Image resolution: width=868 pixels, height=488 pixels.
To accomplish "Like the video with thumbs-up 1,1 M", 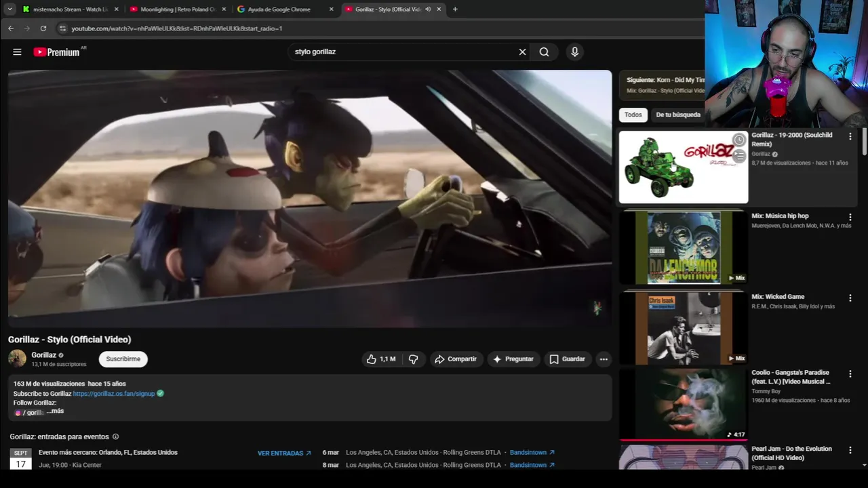I will pyautogui.click(x=381, y=359).
